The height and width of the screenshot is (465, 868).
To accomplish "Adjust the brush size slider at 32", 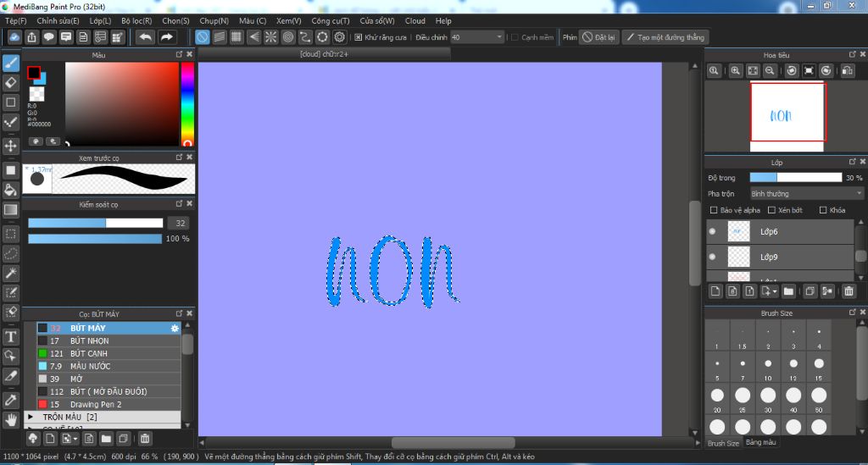I will (95, 223).
